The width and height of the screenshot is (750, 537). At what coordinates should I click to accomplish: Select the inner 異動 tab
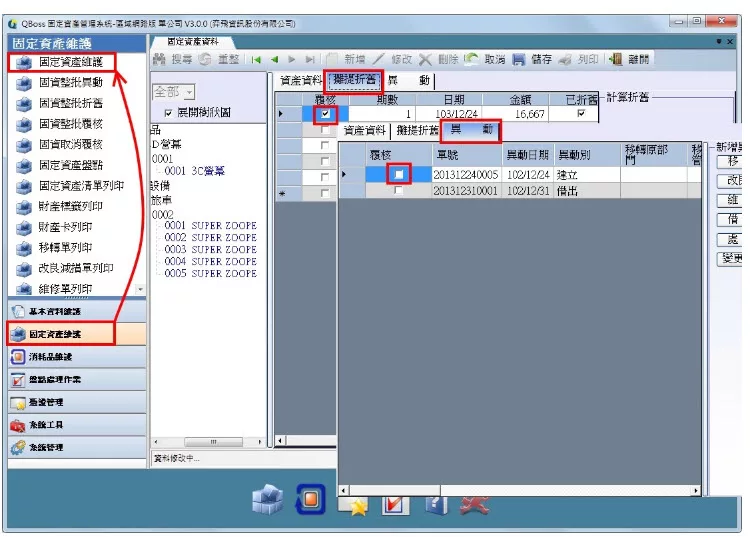point(471,130)
